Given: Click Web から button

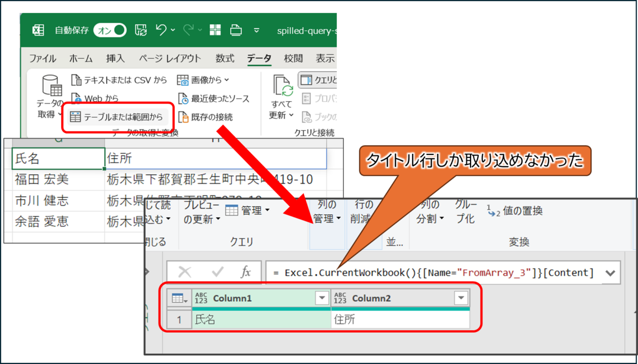Looking at the screenshot, I should pos(95,99).
